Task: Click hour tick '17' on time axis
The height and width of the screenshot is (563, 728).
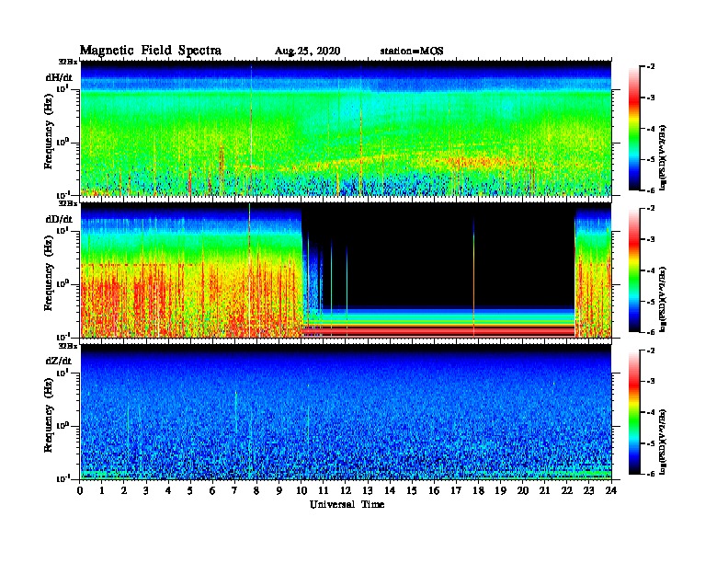Action: coord(456,491)
